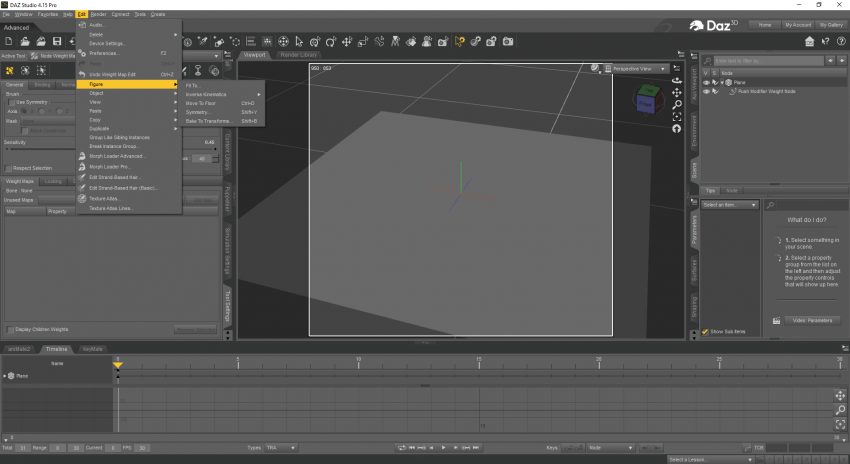Enable Respect Selection checkbox
850x464 pixels.
(x=9, y=168)
